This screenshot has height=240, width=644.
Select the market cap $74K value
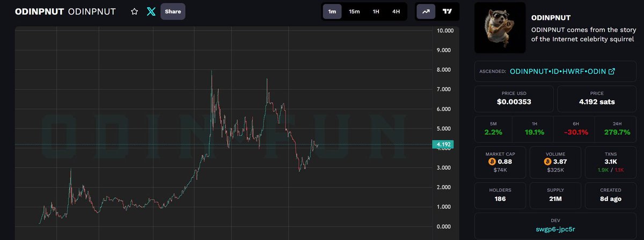click(x=500, y=170)
